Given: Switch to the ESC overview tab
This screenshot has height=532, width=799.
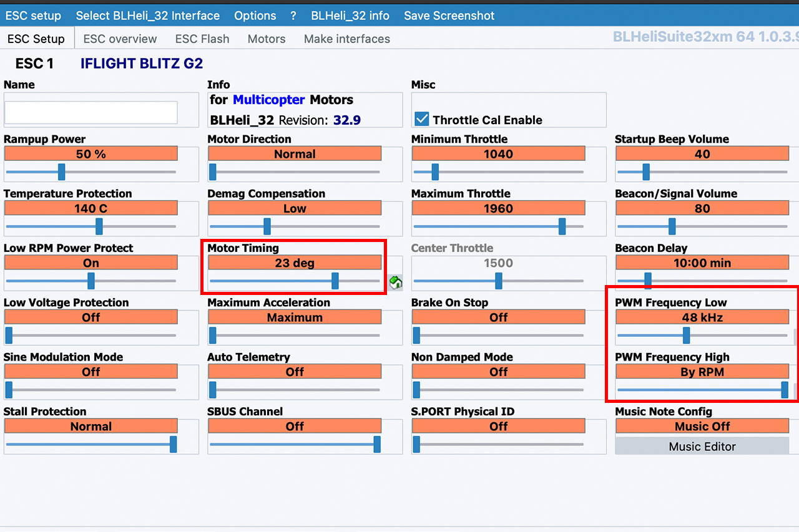Looking at the screenshot, I should pos(120,39).
